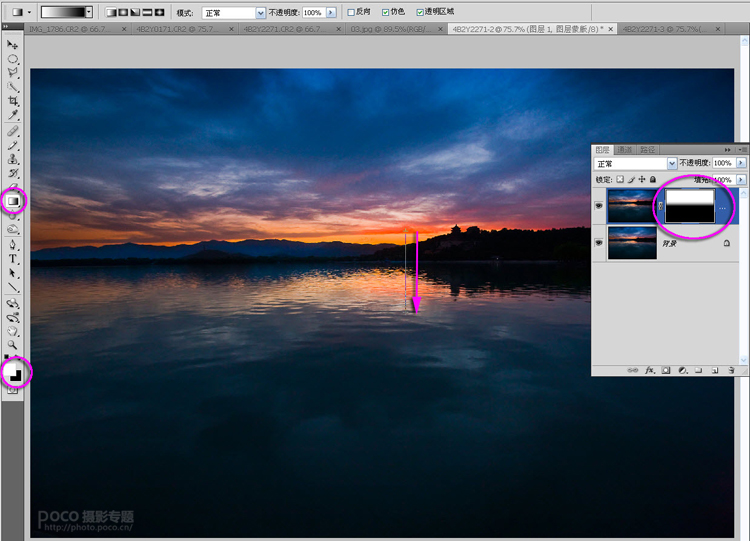Image resolution: width=750 pixels, height=541 pixels.
Task: Switch to the 03.jpg document tab
Action: point(390,30)
